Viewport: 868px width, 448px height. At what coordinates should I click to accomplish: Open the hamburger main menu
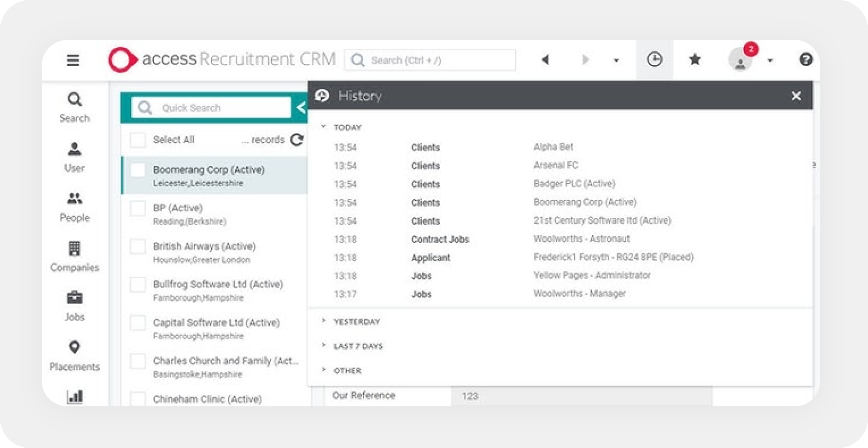(73, 60)
